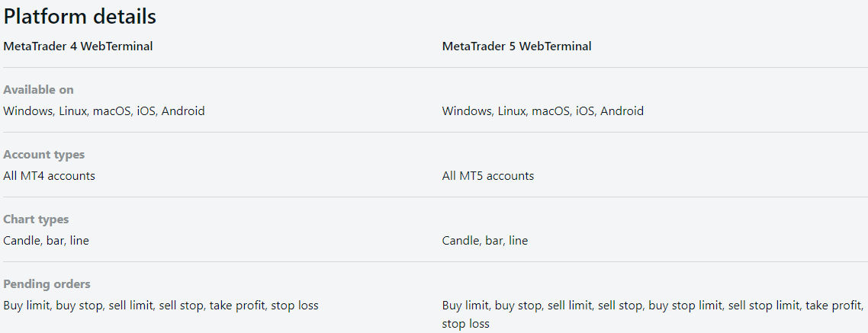
Task: Select the MetaTrader 4 WebTerminal column header
Action: 78,46
